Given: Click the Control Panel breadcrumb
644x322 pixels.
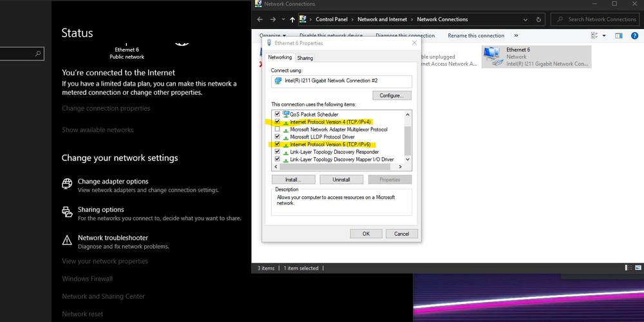Looking at the screenshot, I should coord(332,19).
